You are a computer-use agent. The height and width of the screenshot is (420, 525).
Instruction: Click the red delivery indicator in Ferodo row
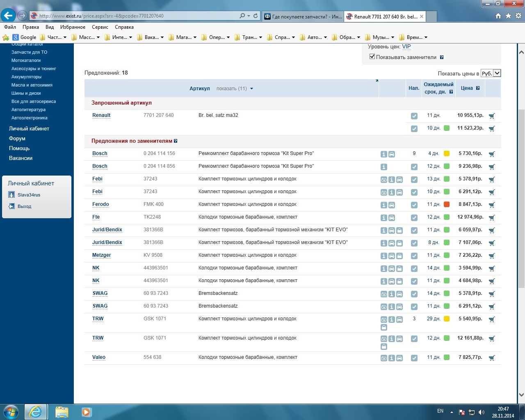[x=447, y=204]
